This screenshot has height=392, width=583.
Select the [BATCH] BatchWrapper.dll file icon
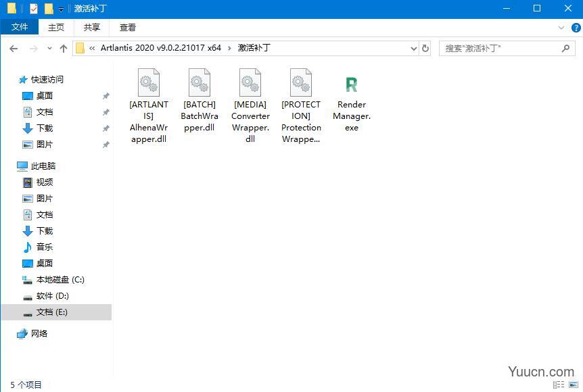[200, 82]
